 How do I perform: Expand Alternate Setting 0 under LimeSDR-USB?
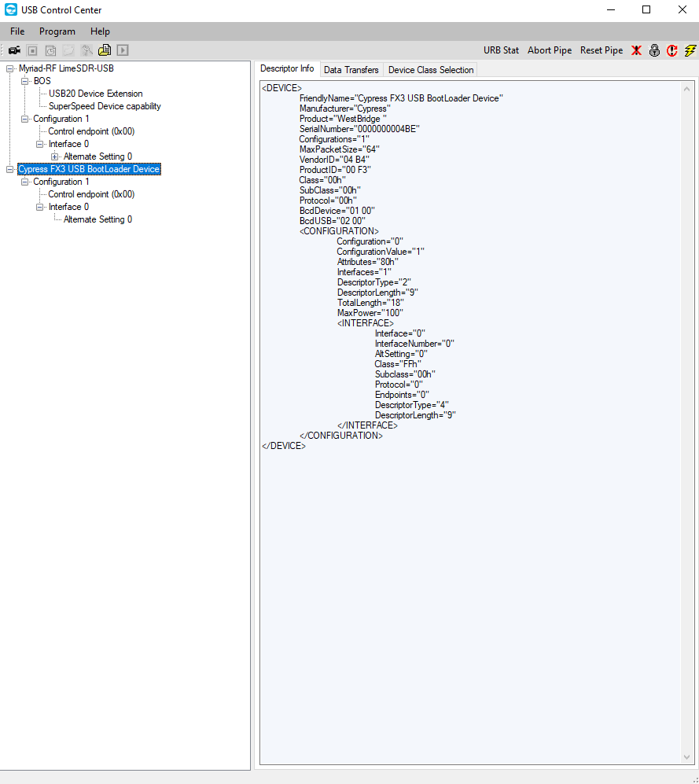click(55, 156)
